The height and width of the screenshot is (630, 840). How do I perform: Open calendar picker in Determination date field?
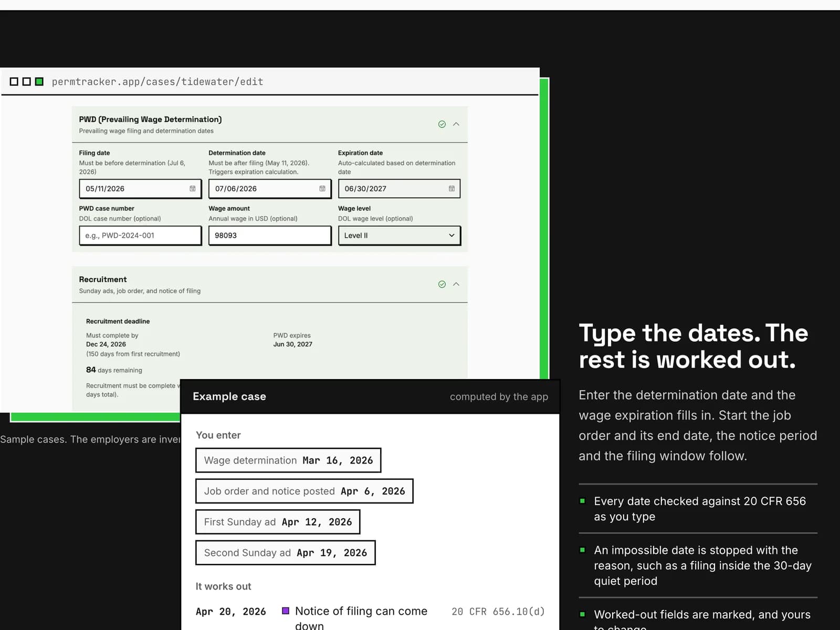[322, 188]
